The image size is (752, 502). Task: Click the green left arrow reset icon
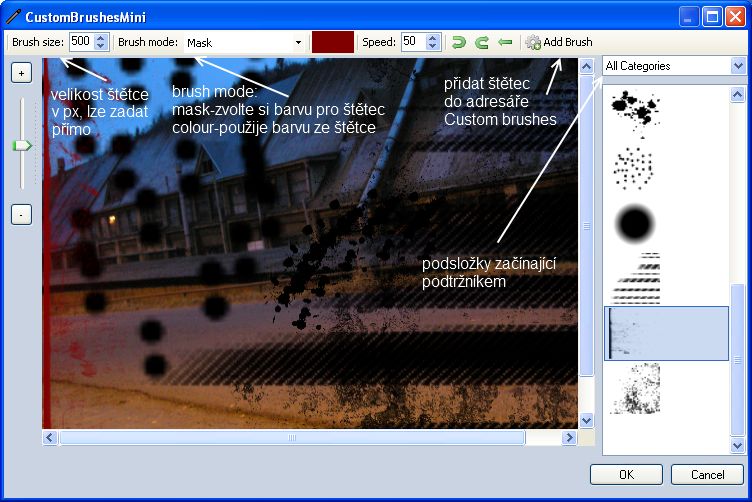pyautogui.click(x=505, y=42)
